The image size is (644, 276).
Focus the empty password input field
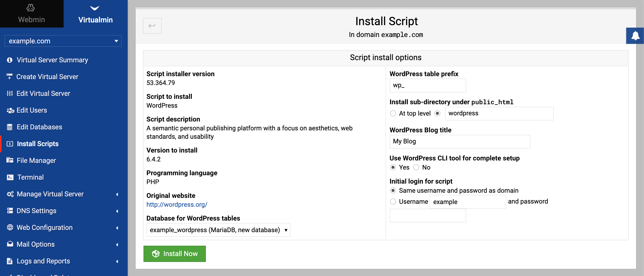[x=428, y=216]
